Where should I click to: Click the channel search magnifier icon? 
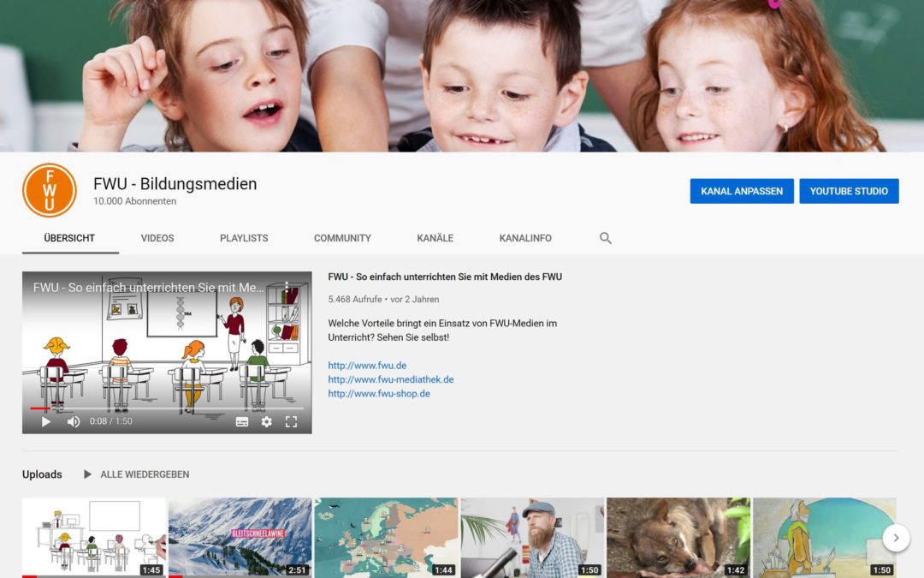[x=606, y=238]
